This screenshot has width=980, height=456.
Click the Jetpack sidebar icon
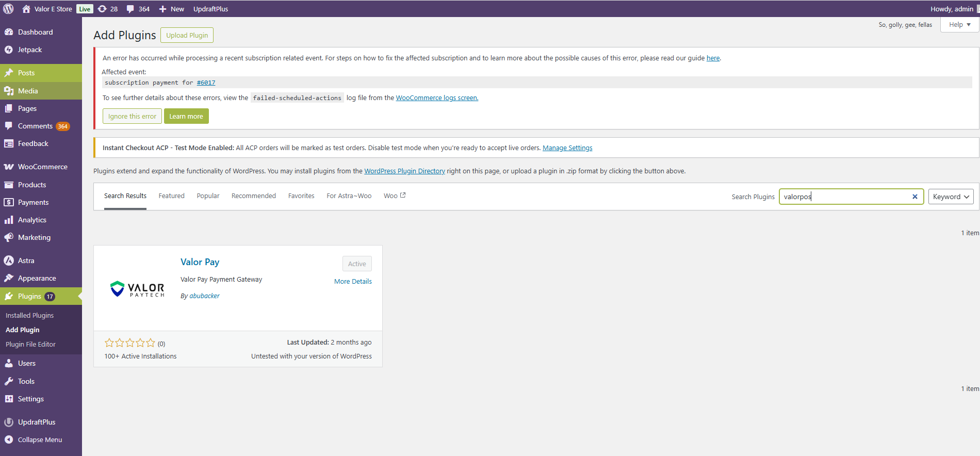pyautogui.click(x=9, y=50)
